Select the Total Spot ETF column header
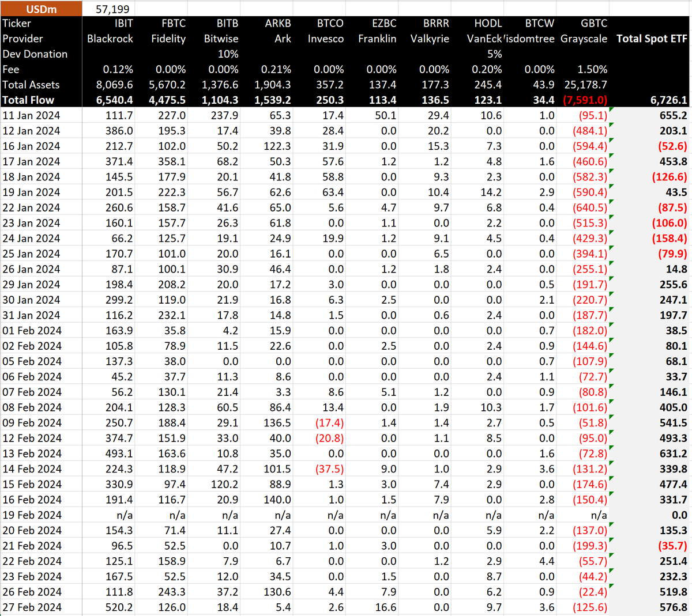 coord(651,39)
